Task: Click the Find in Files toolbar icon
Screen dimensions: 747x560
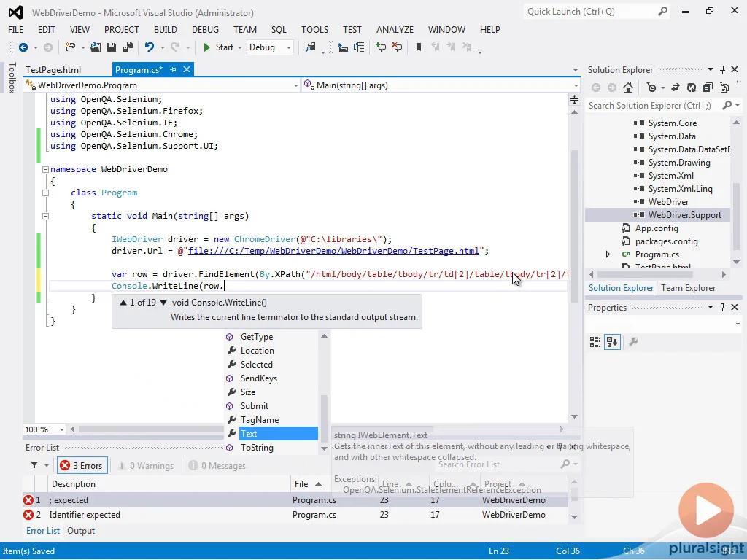Action: (x=311, y=47)
